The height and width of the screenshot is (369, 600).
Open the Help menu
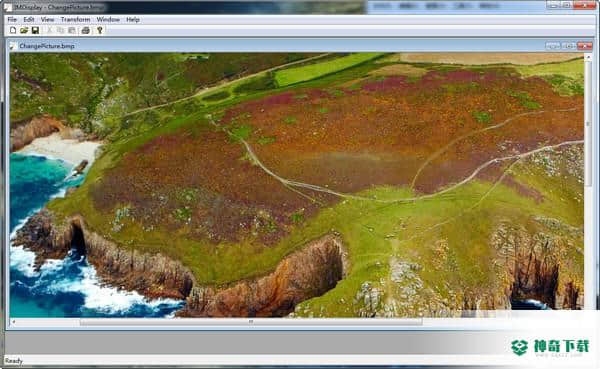point(133,20)
